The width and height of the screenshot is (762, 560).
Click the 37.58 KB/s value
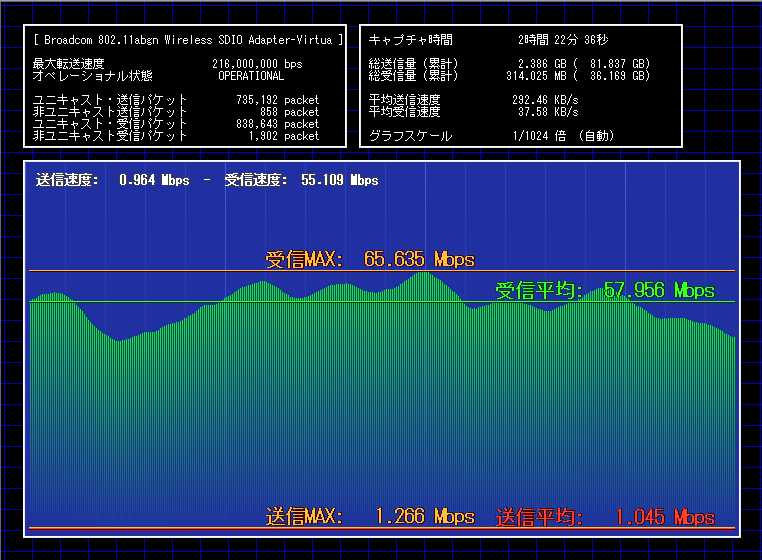click(x=548, y=112)
